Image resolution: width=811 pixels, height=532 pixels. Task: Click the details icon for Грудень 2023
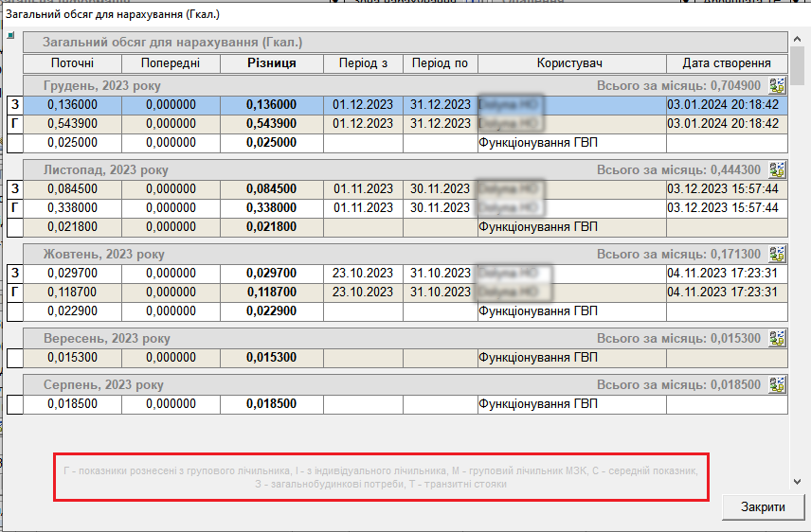pos(778,86)
